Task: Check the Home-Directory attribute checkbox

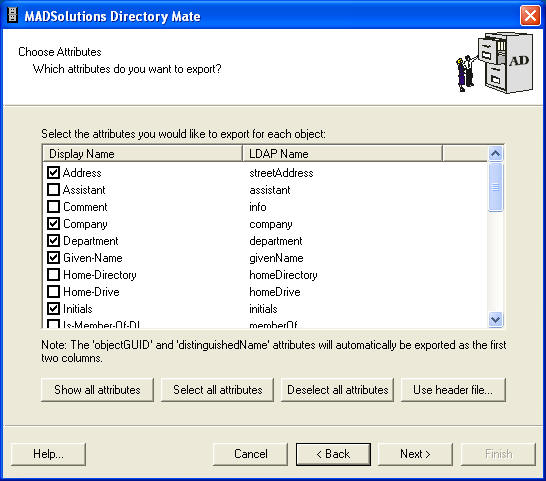Action: pos(53,275)
